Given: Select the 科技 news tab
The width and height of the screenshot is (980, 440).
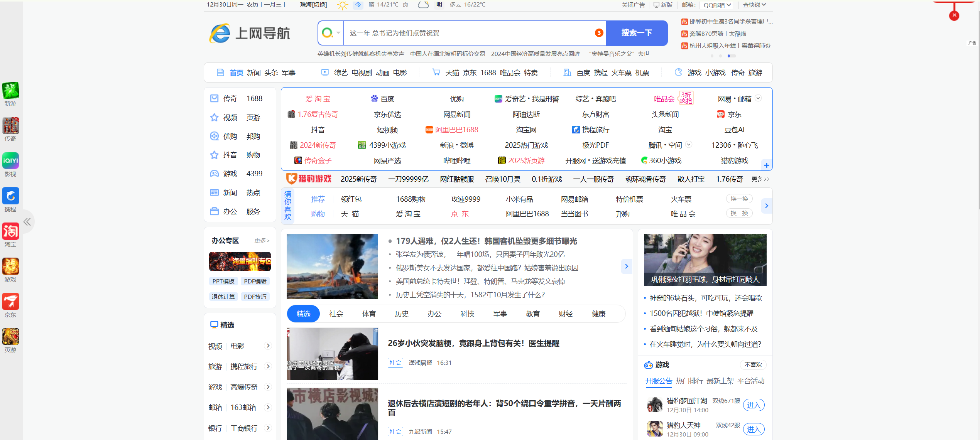Looking at the screenshot, I should 467,314.
